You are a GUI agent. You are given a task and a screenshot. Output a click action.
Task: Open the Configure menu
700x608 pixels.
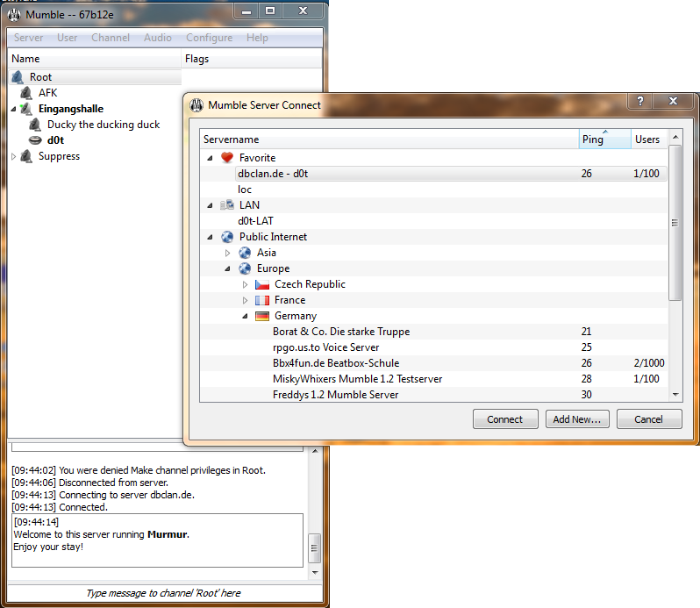(210, 38)
